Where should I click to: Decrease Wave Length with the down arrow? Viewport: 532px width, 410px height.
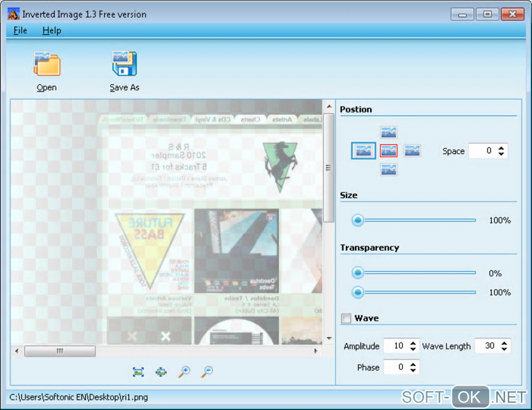point(504,349)
